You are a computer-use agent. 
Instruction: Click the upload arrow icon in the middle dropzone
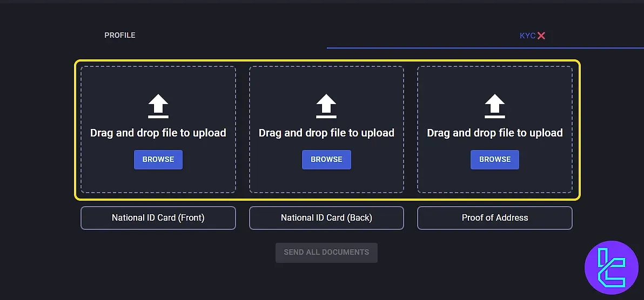tap(326, 106)
